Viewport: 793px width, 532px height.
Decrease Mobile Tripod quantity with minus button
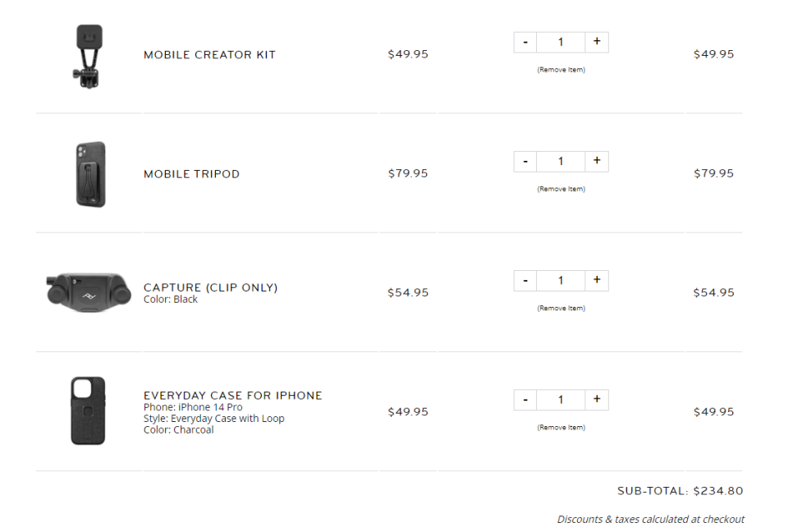tap(525, 161)
